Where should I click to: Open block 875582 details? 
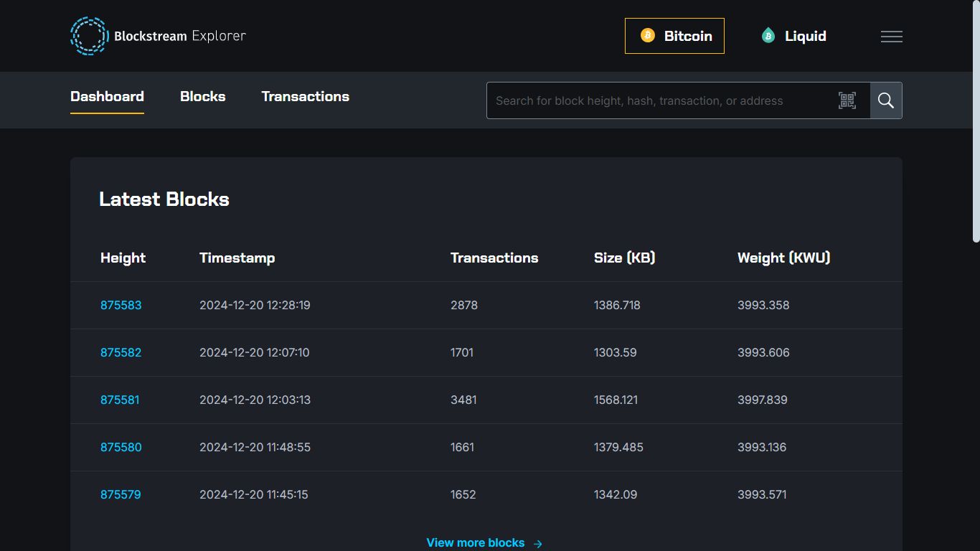[121, 352]
